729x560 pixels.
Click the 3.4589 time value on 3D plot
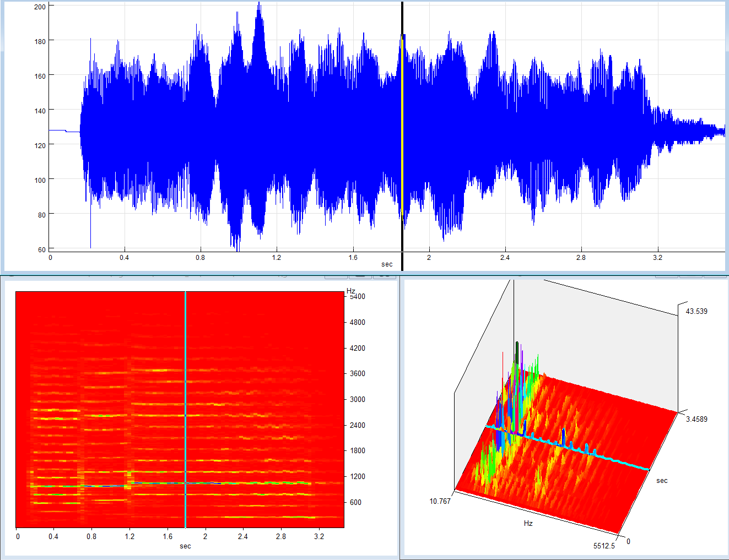click(x=696, y=419)
